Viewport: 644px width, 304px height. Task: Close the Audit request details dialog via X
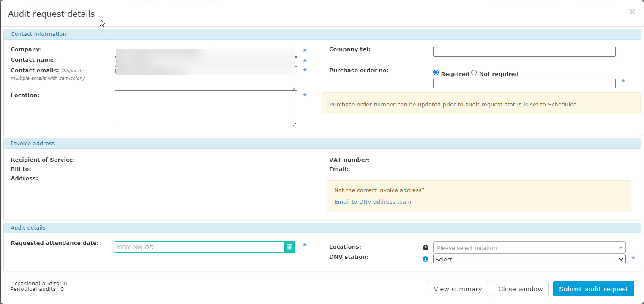(x=632, y=11)
